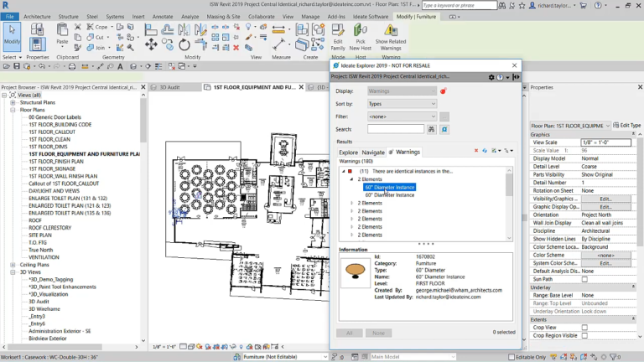Screen dimensions: 644x362
Task: Toggle the Sun Path checkbox
Action: tap(584, 279)
